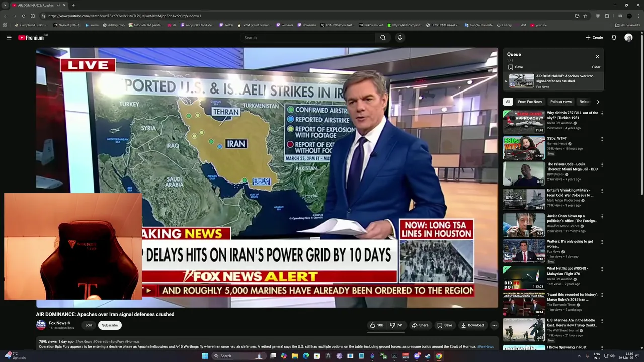Select the Related chip
The width and height of the screenshot is (644, 362).
(x=584, y=102)
